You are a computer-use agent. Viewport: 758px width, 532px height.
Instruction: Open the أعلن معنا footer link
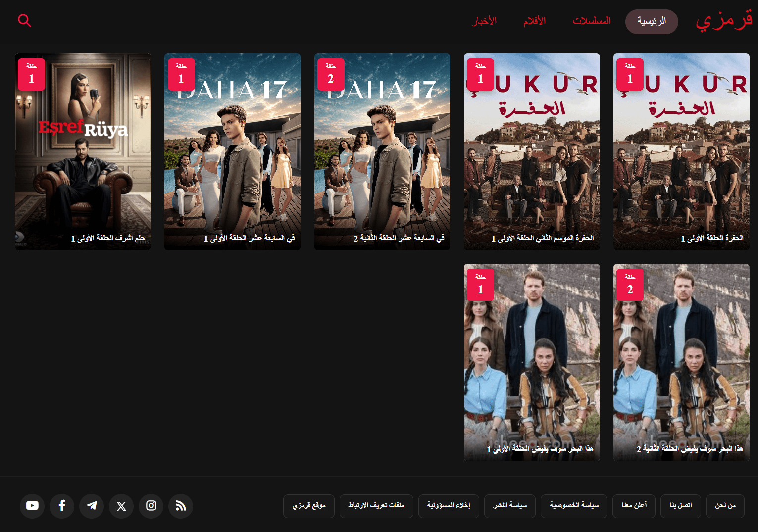634,506
